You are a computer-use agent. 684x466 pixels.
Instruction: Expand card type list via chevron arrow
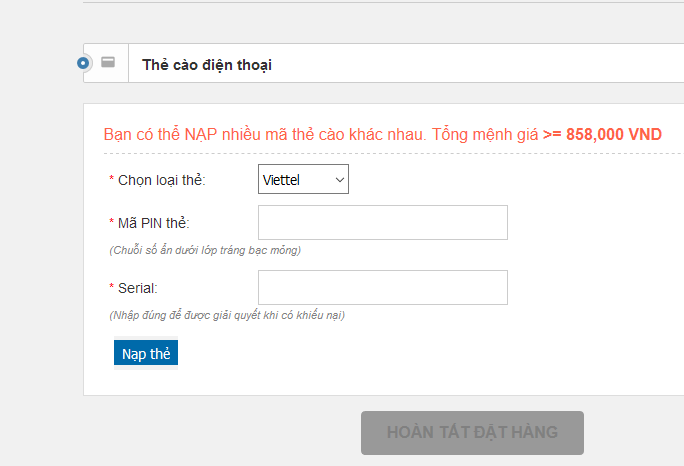pyautogui.click(x=340, y=179)
